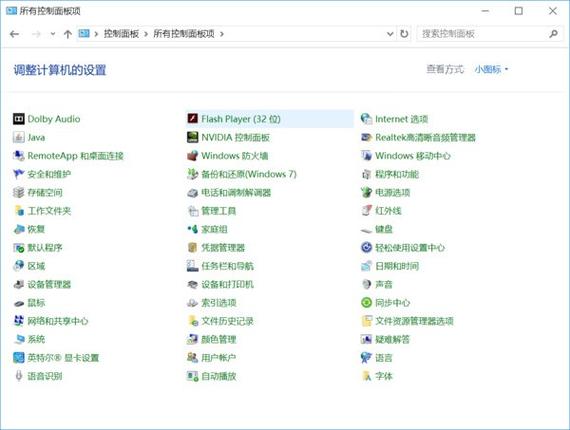Refresh the control panel view
Screen dimensions: 570x430
click(x=404, y=34)
